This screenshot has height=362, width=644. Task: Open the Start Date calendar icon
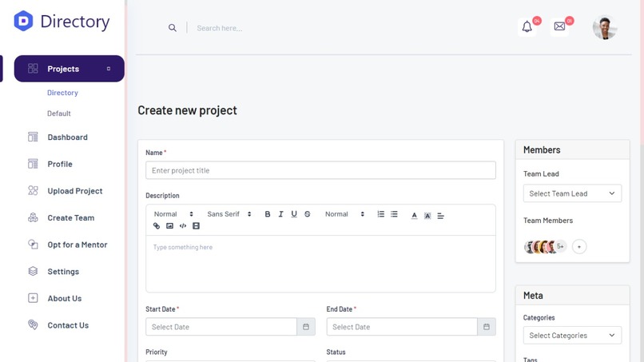[x=306, y=327]
